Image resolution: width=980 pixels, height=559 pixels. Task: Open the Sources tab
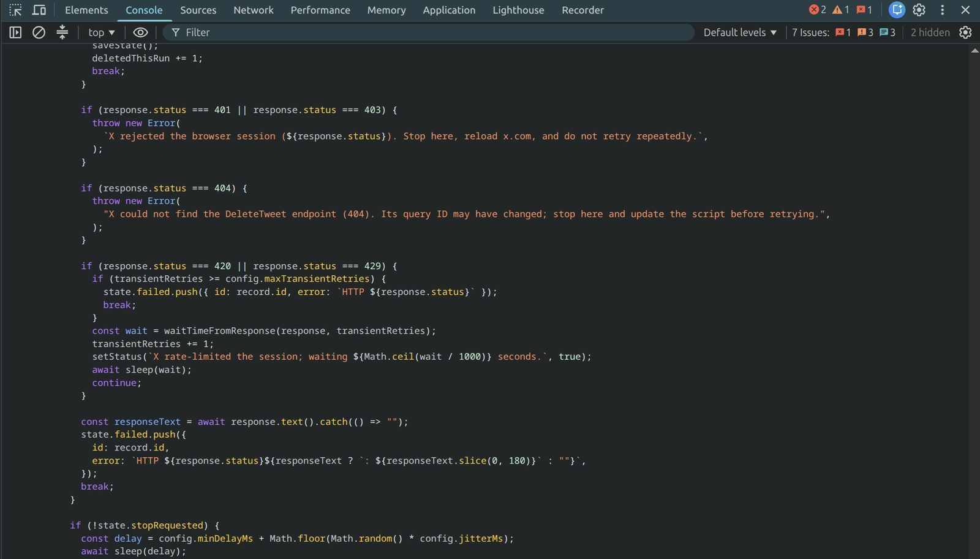198,10
